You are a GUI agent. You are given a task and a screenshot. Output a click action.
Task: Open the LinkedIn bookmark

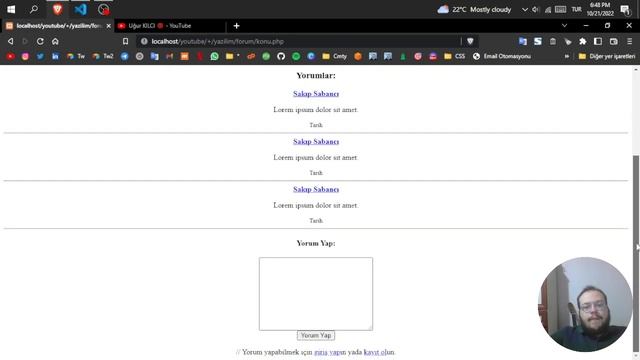(x=55, y=56)
